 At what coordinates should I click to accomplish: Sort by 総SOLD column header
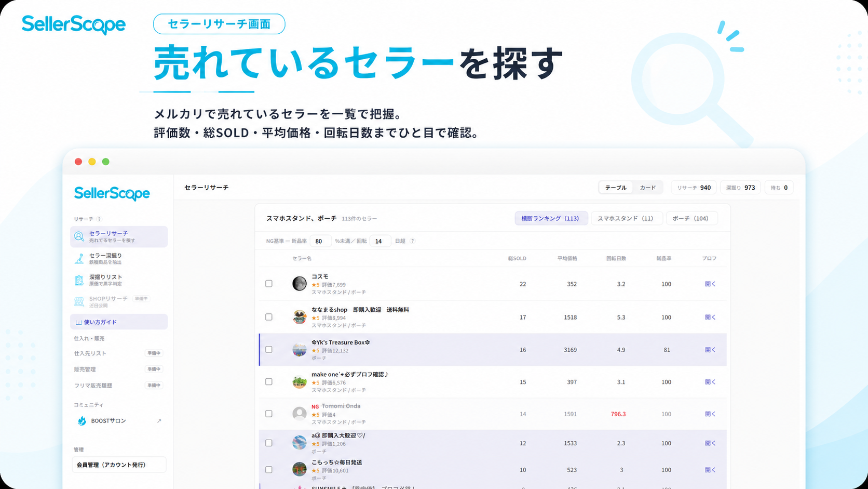coord(517,258)
